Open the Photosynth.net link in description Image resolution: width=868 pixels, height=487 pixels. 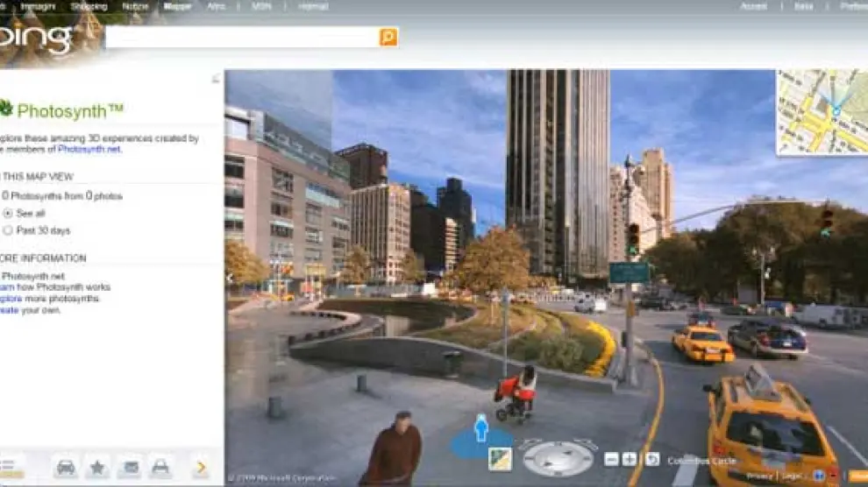coord(89,150)
